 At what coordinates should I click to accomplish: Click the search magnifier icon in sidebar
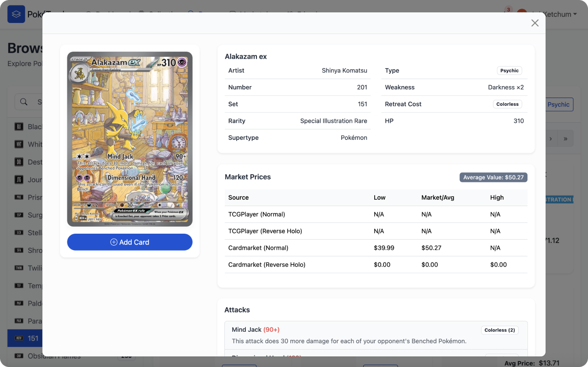[x=23, y=102]
